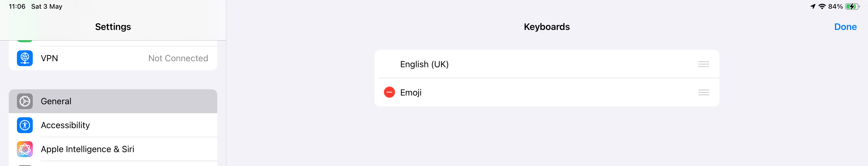Tap the Keyboards title heading
Screen dimensions: 868x166
click(x=546, y=27)
